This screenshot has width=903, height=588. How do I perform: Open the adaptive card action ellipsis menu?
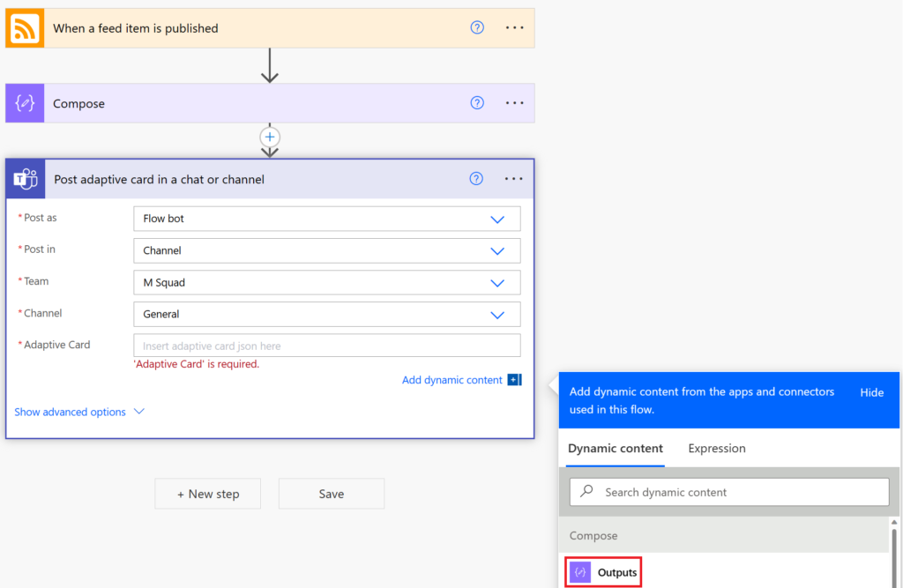513,178
